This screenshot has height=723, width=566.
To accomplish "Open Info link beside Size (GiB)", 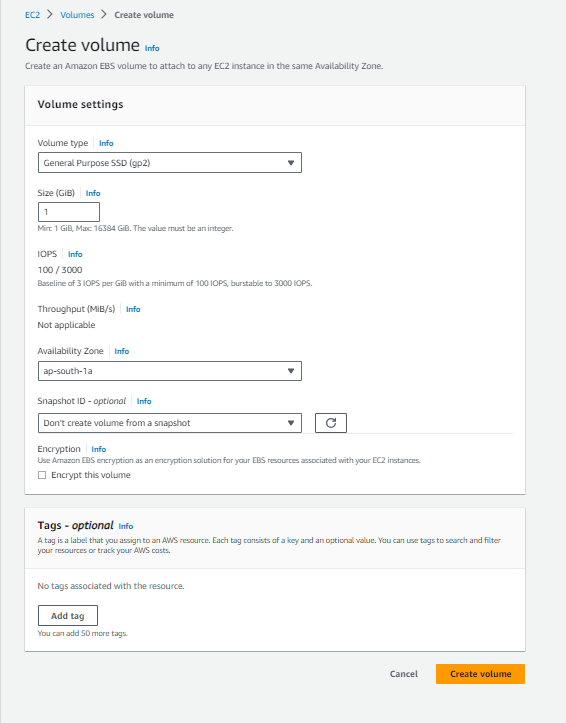I will tap(93, 193).
